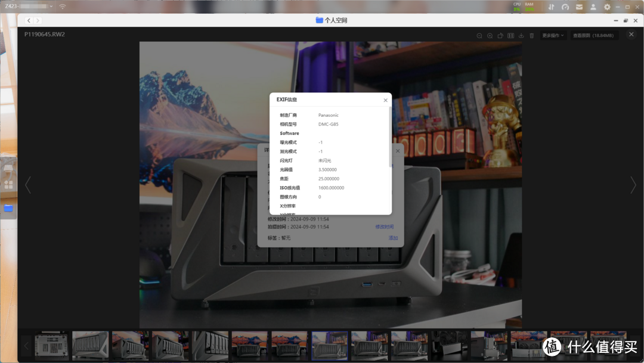This screenshot has height=363, width=644.
Task: Open system settings gear icon
Action: point(607,7)
